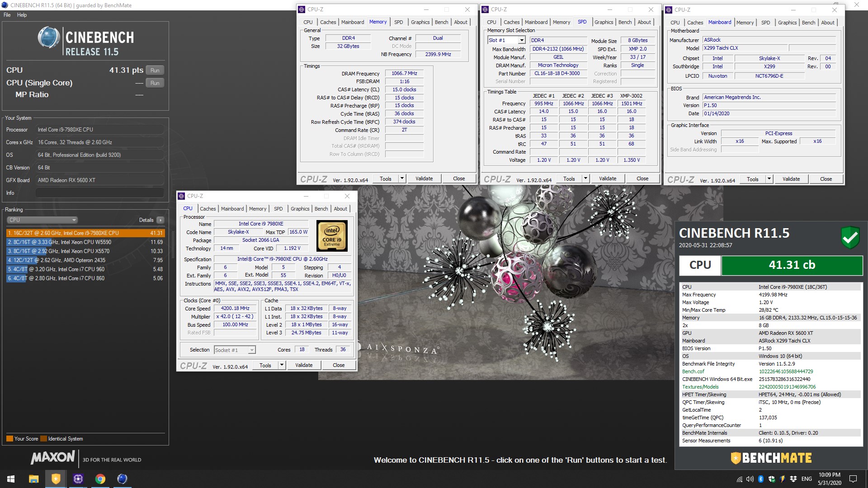Click the Identical System legend swatch

click(44, 439)
